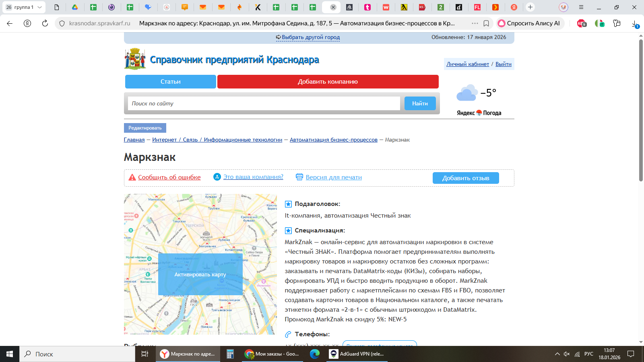Image resolution: width=644 pixels, height=362 pixels.
Task: Click the Krasnodar coat of arms logo
Action: point(135,59)
